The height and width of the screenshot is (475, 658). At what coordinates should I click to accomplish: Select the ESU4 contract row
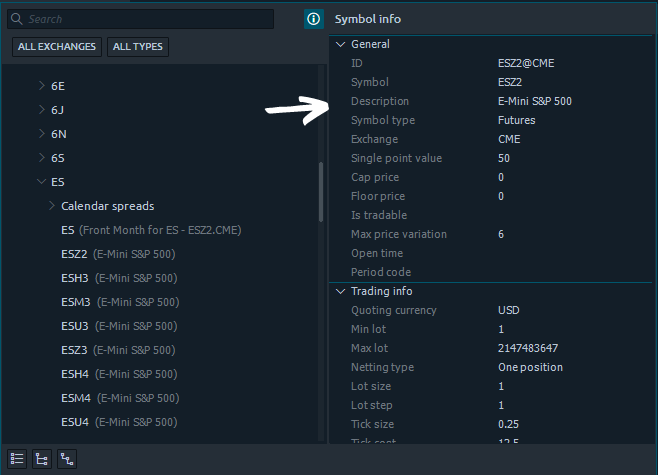[119, 421]
